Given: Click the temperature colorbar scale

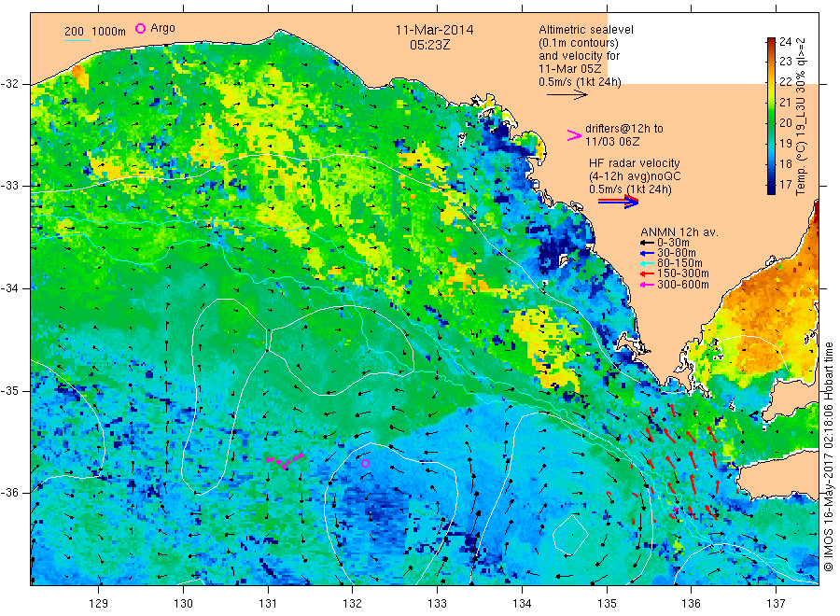Looking at the screenshot, I should (x=771, y=116).
